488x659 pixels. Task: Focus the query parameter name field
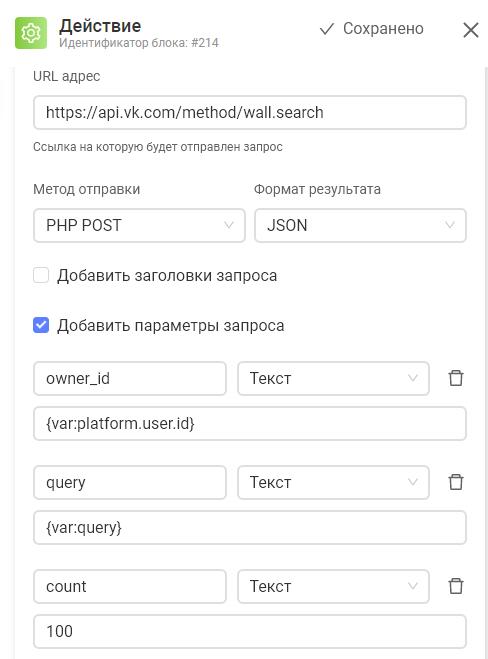pyautogui.click(x=130, y=482)
